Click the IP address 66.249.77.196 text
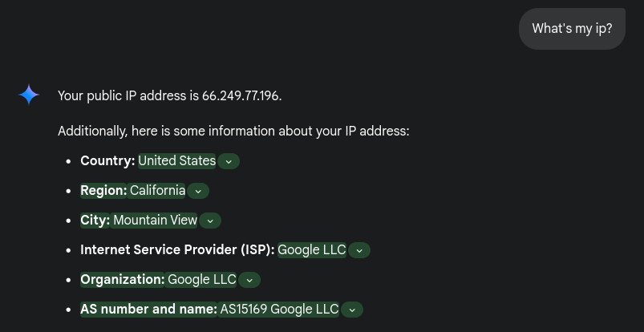644x332 pixels. point(241,95)
